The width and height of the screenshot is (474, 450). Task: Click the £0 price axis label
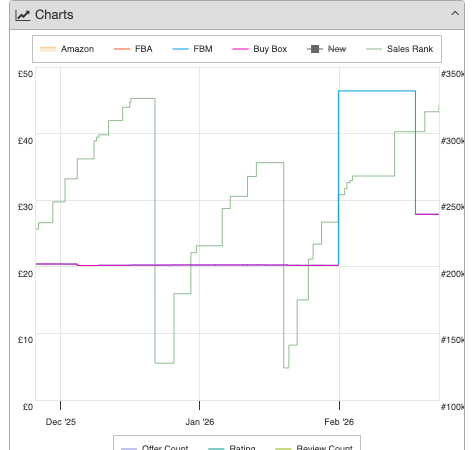(28, 407)
